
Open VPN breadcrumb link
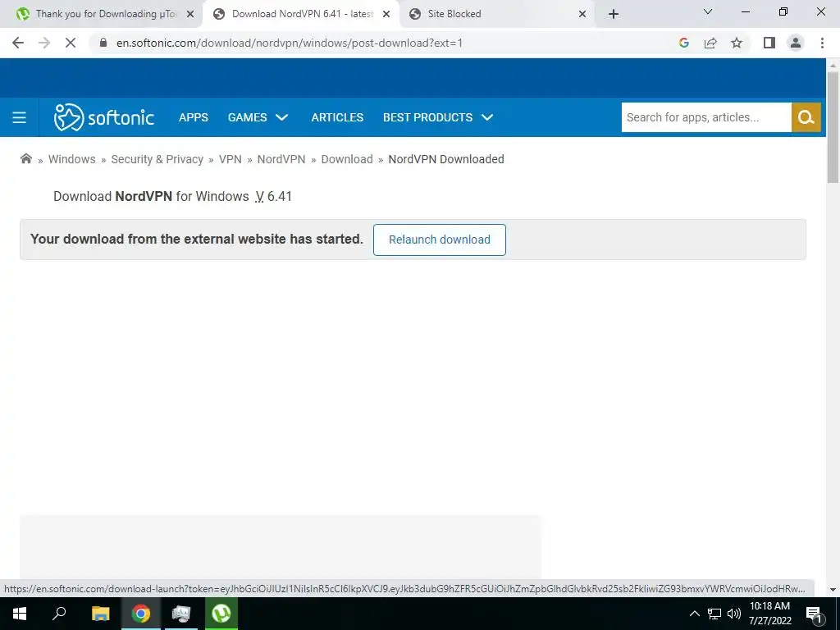tap(231, 159)
